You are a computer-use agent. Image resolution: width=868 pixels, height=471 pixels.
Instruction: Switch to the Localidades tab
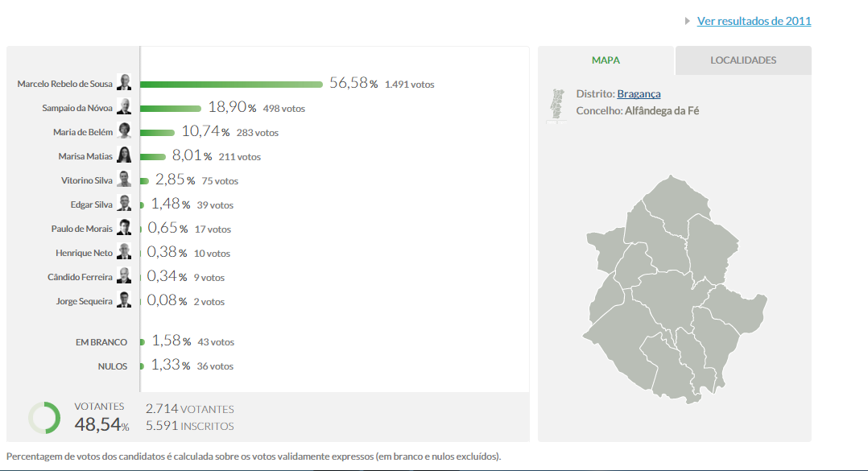pos(743,60)
